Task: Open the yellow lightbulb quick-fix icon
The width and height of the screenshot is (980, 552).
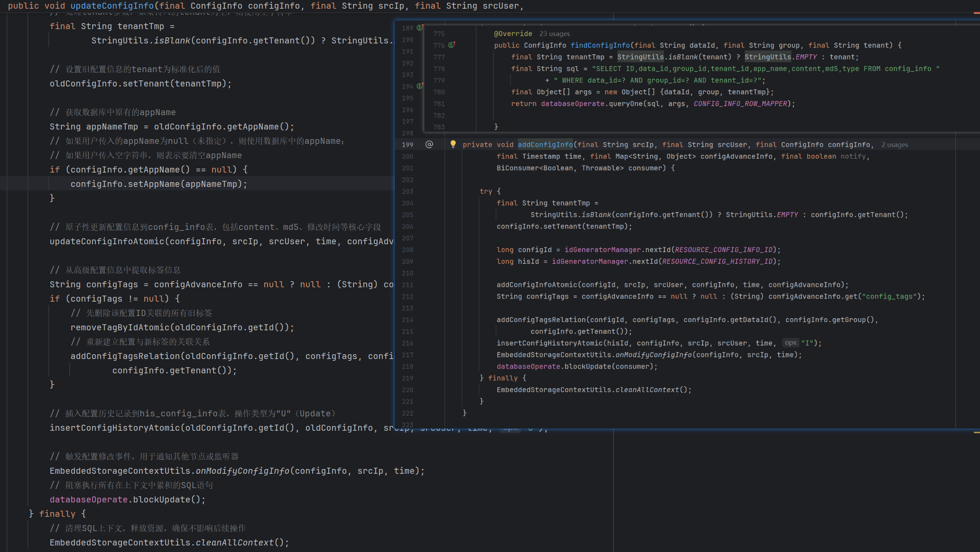Action: tap(453, 144)
